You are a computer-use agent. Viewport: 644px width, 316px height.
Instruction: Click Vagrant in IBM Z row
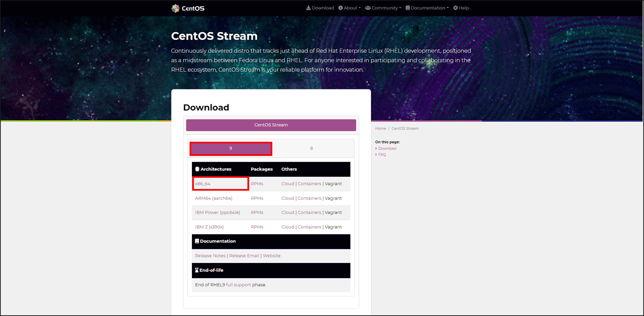click(333, 227)
